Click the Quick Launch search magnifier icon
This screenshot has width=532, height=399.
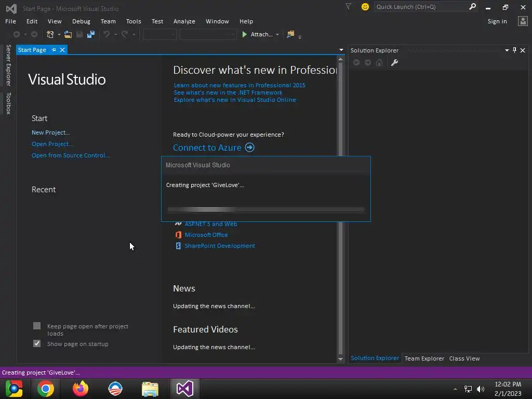(x=472, y=6)
